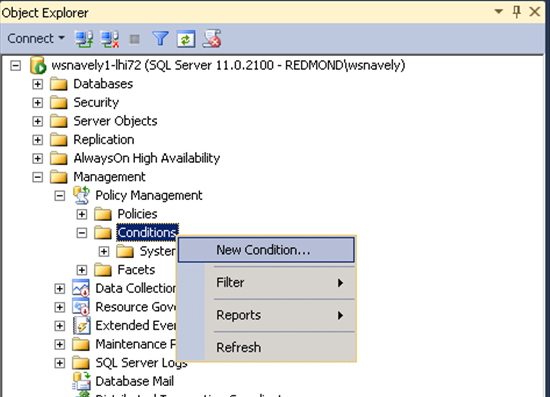Open the Connect dropdown in Object Explorer
This screenshot has width=550, height=397.
click(x=36, y=38)
